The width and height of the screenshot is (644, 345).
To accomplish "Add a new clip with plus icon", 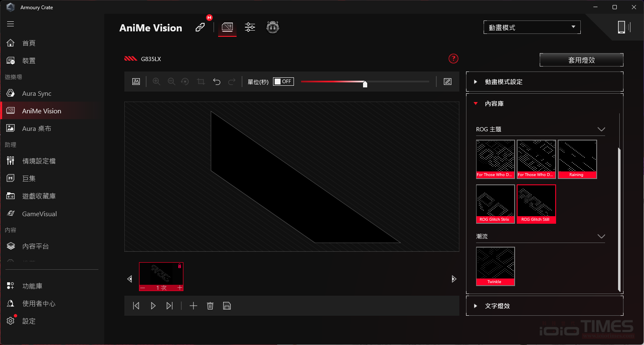I will click(193, 306).
